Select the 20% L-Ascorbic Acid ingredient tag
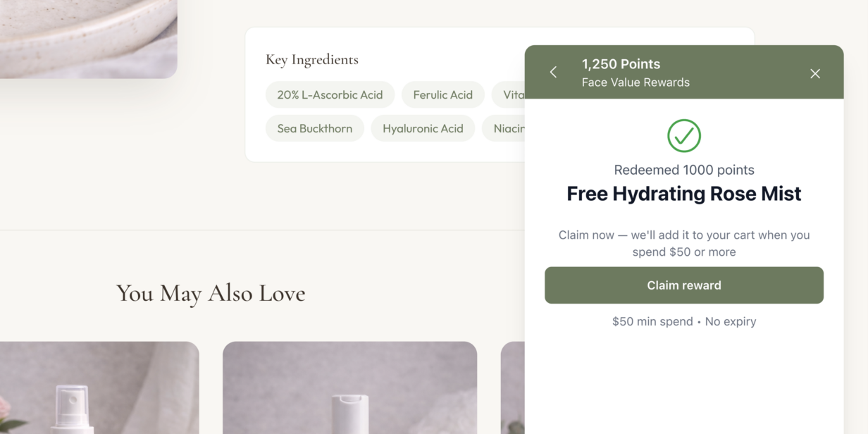 (x=330, y=94)
